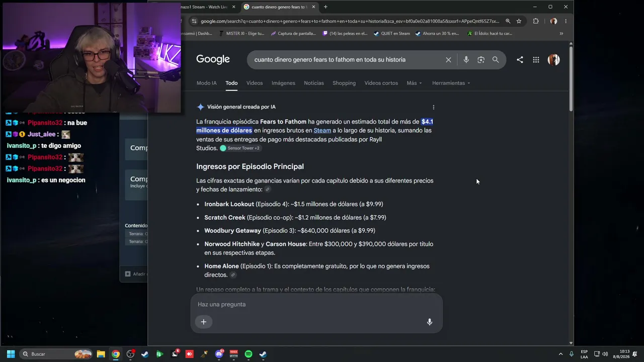Open the Videos cortos tab

click(x=381, y=83)
